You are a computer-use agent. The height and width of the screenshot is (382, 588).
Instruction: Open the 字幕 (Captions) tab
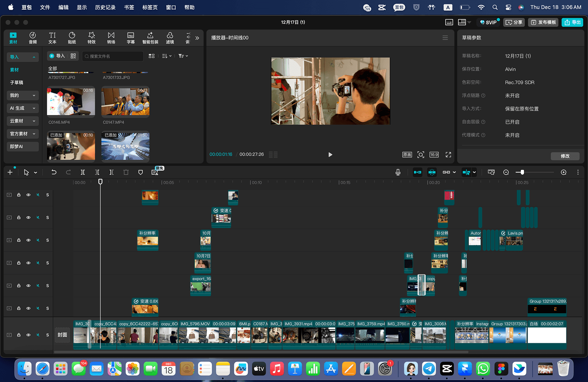pos(131,38)
